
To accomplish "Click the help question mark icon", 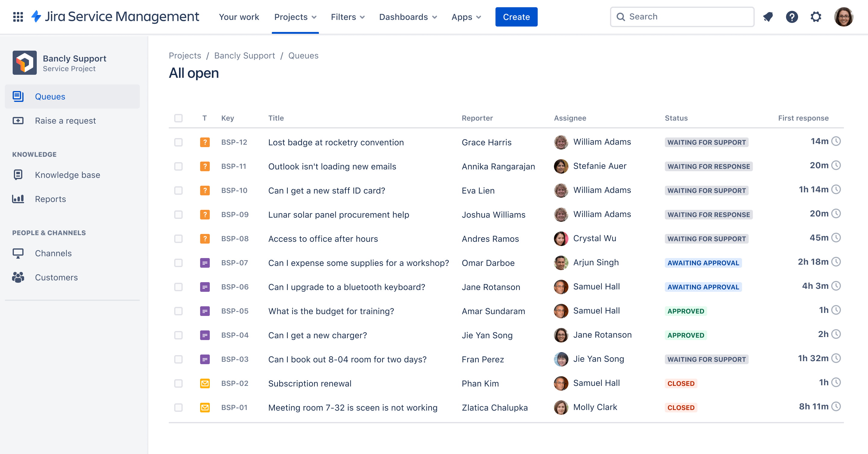I will pyautogui.click(x=792, y=17).
